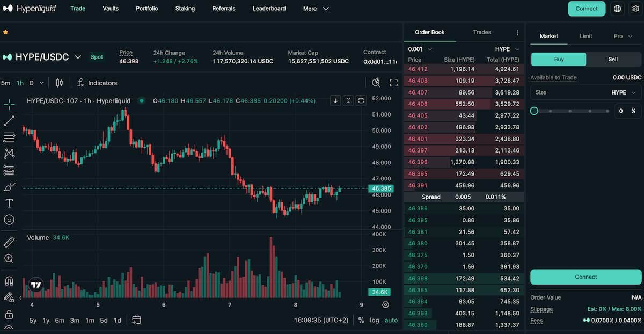This screenshot has width=644, height=334.
Task: Select the trend line drawing tool
Action: click(x=10, y=121)
